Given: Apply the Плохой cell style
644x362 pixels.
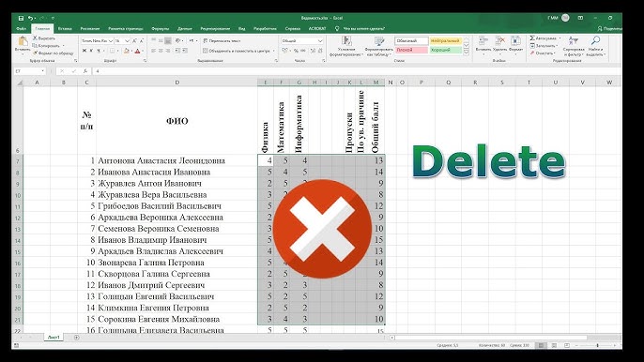Looking at the screenshot, I should coord(411,50).
